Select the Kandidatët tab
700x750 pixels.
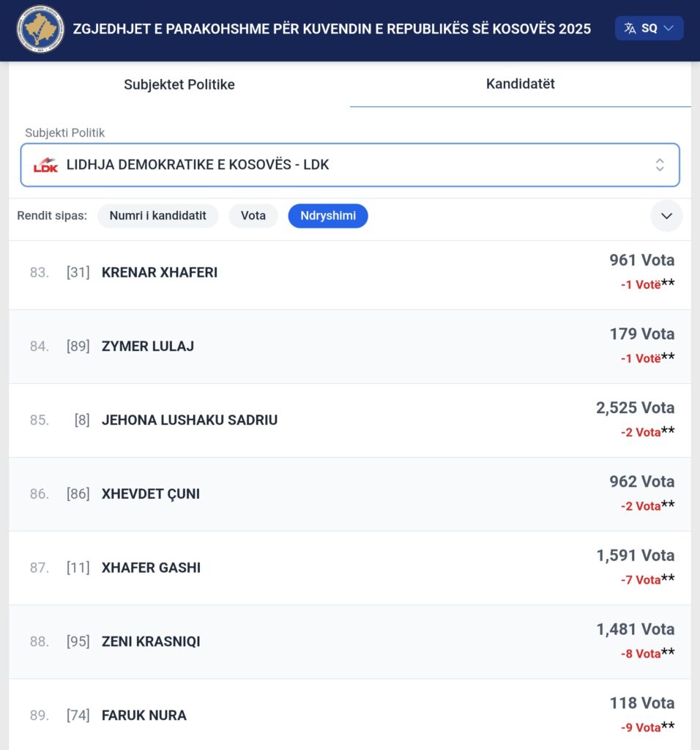(520, 83)
